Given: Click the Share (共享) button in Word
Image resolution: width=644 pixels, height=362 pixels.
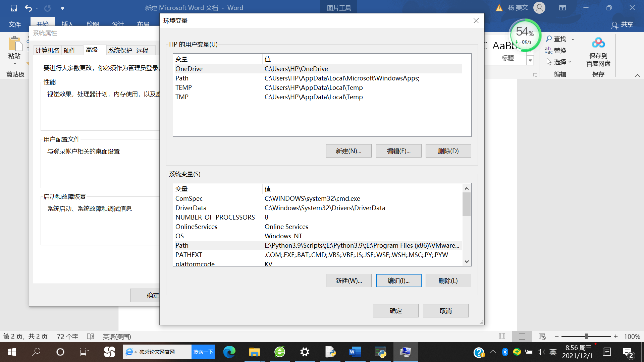Looking at the screenshot, I should point(622,24).
